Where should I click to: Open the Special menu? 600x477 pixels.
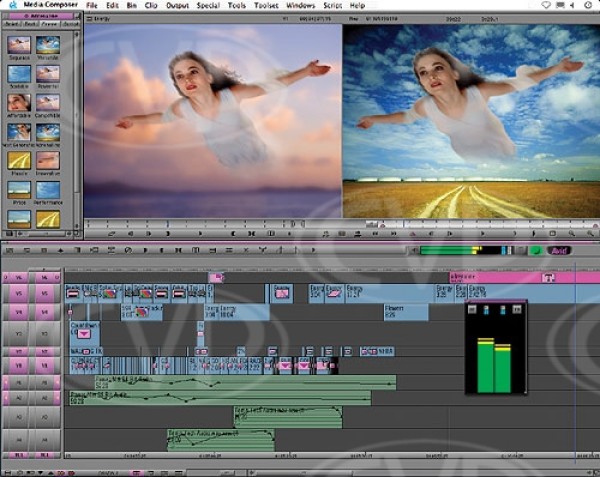click(x=208, y=5)
